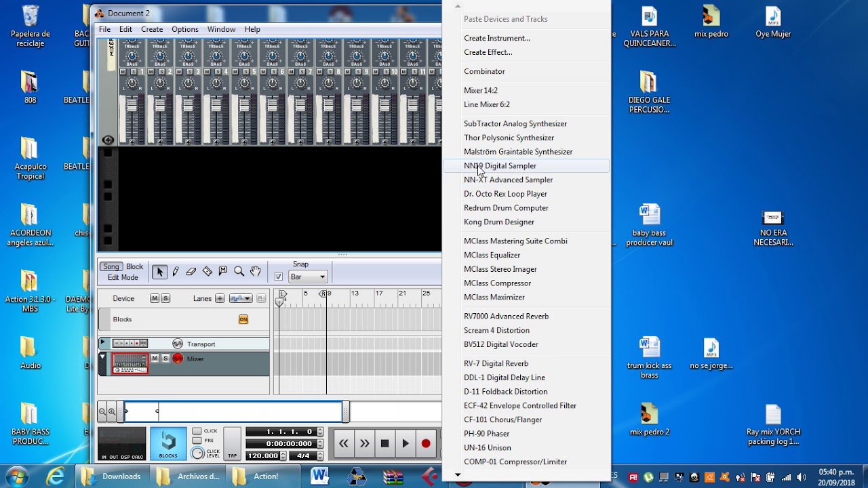This screenshot has height=488, width=868.
Task: Toggle the Pre count-in button
Action: coord(197,441)
